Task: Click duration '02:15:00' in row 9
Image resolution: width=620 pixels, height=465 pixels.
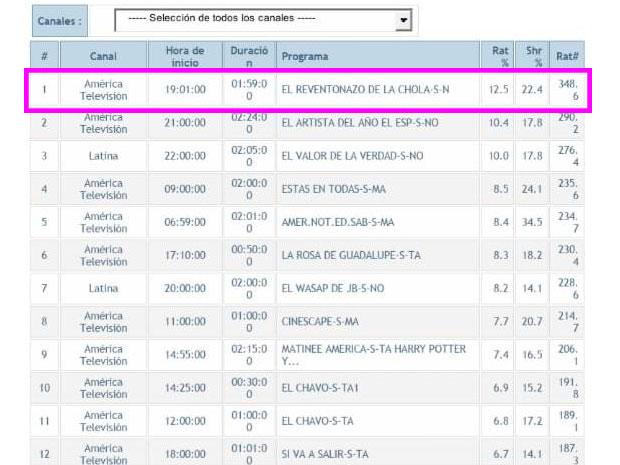Action: (249, 355)
